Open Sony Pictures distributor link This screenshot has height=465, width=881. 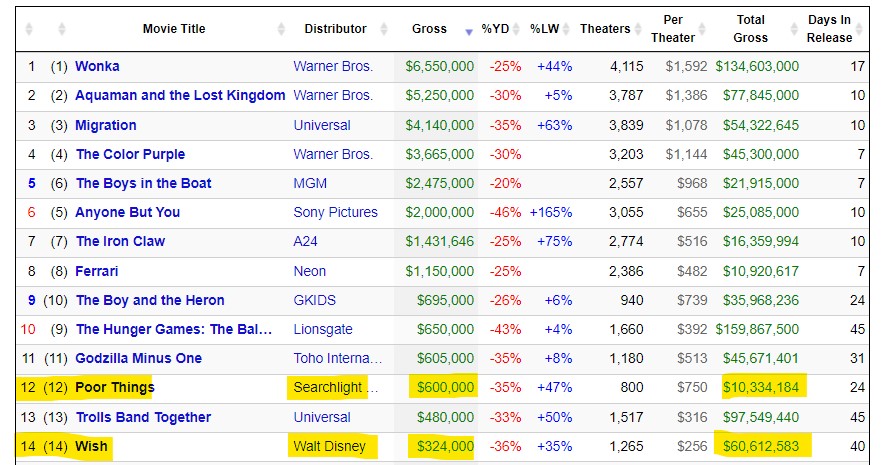335,212
